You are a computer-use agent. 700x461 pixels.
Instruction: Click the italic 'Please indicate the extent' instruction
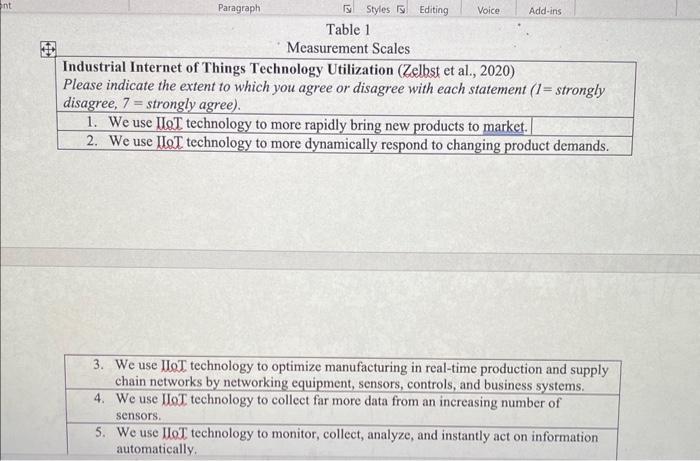[x=333, y=95]
